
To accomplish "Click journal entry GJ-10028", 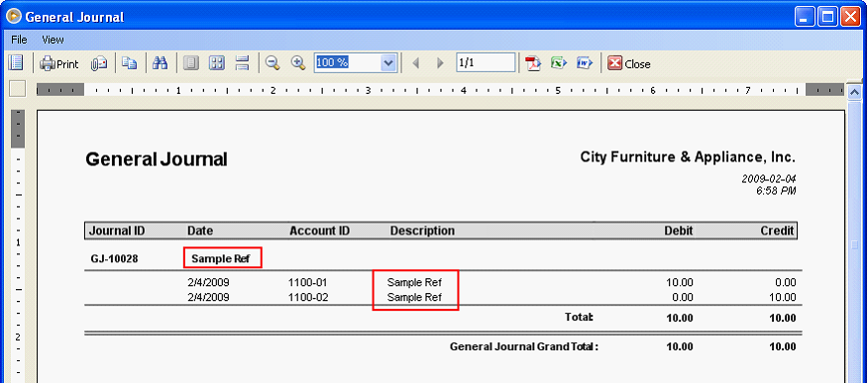I will (x=114, y=258).
